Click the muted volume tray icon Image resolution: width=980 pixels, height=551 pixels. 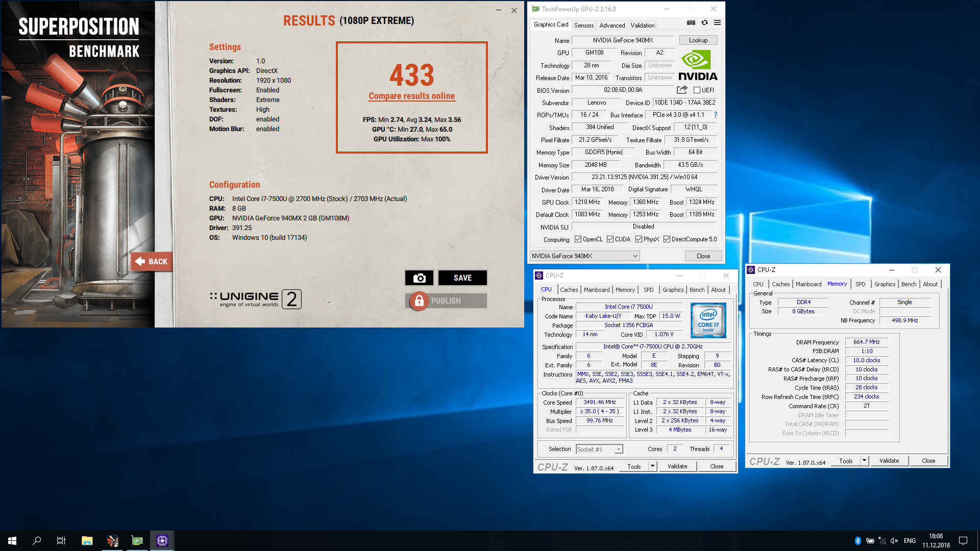point(894,541)
